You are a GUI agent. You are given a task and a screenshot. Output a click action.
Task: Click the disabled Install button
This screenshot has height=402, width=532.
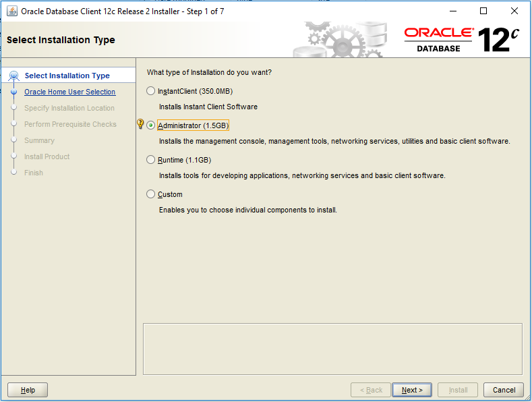[458, 390]
